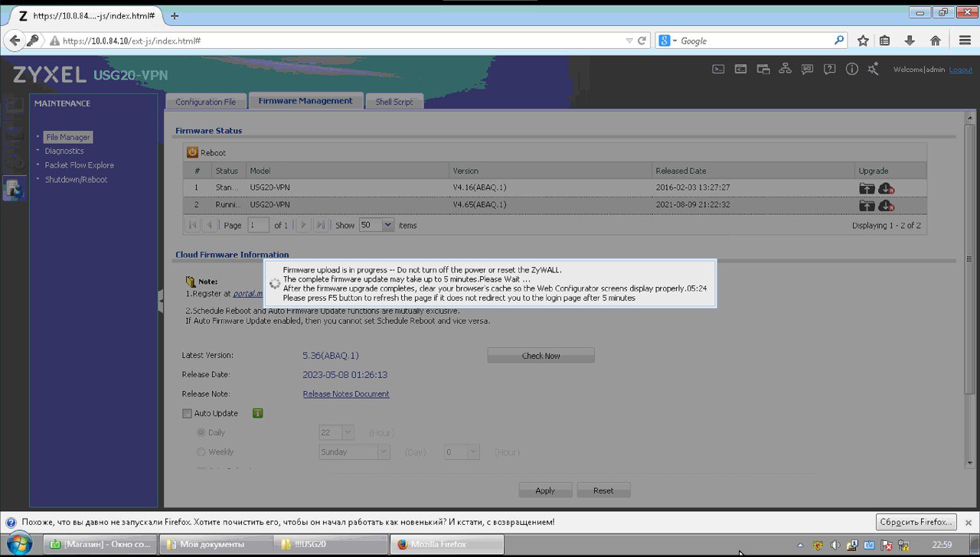
Task: Upload firmware for the V4.16 standby row
Action: [x=867, y=187]
